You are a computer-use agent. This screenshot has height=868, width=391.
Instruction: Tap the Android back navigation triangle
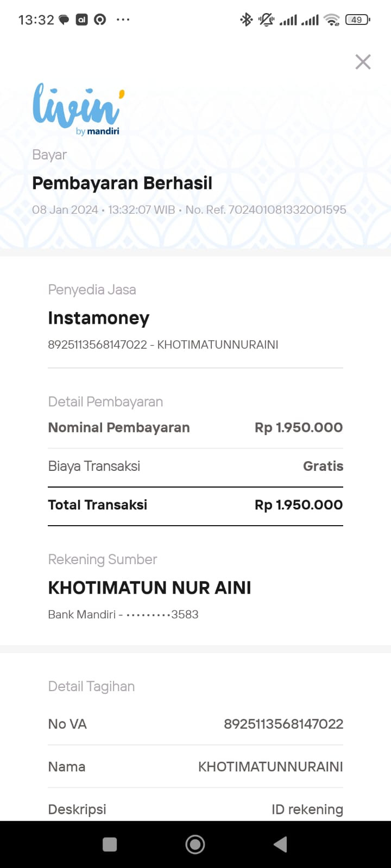point(280,844)
